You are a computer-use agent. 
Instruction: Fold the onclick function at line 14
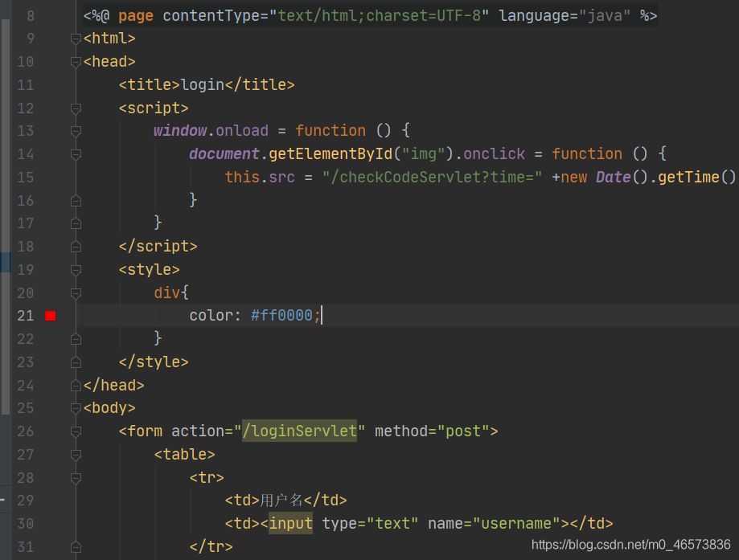point(76,154)
